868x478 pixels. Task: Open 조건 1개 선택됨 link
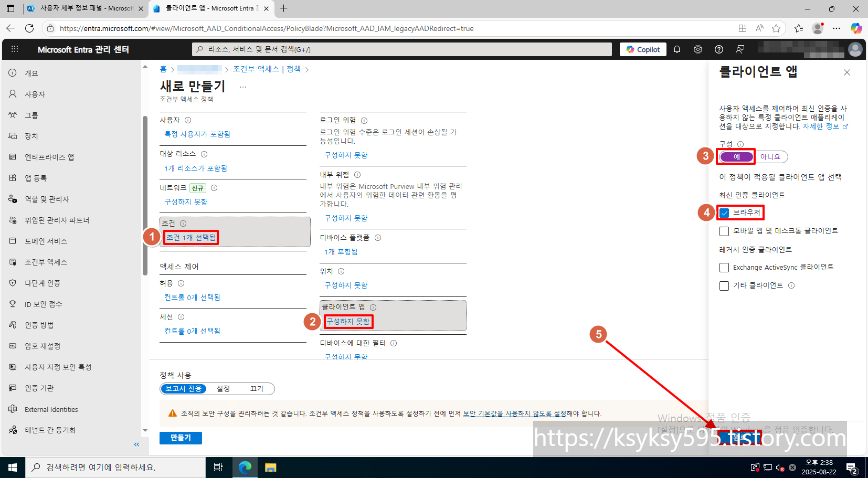tap(191, 238)
